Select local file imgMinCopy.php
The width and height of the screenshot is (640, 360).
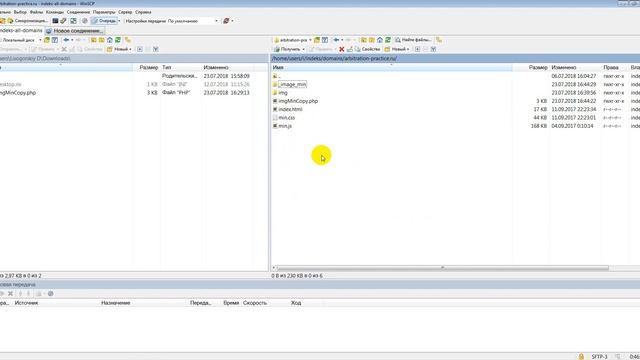click(x=18, y=93)
